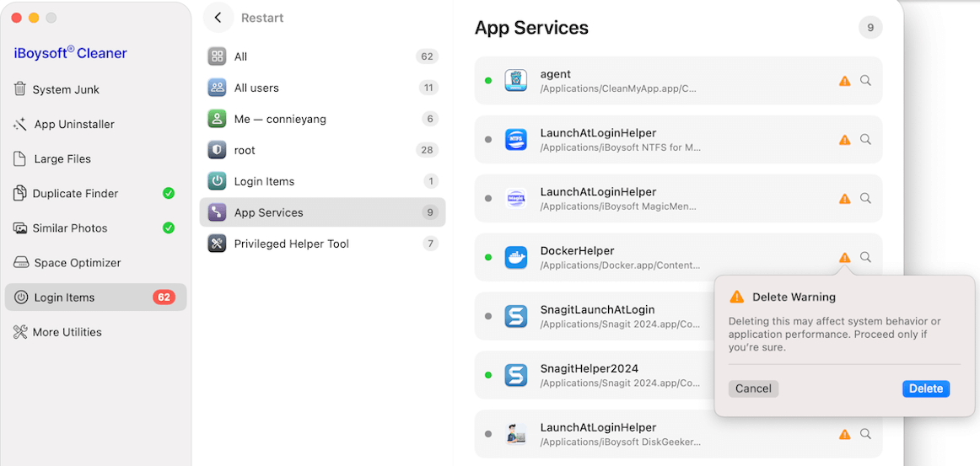
Task: Confirm with the blue Delete button
Action: [x=925, y=388]
